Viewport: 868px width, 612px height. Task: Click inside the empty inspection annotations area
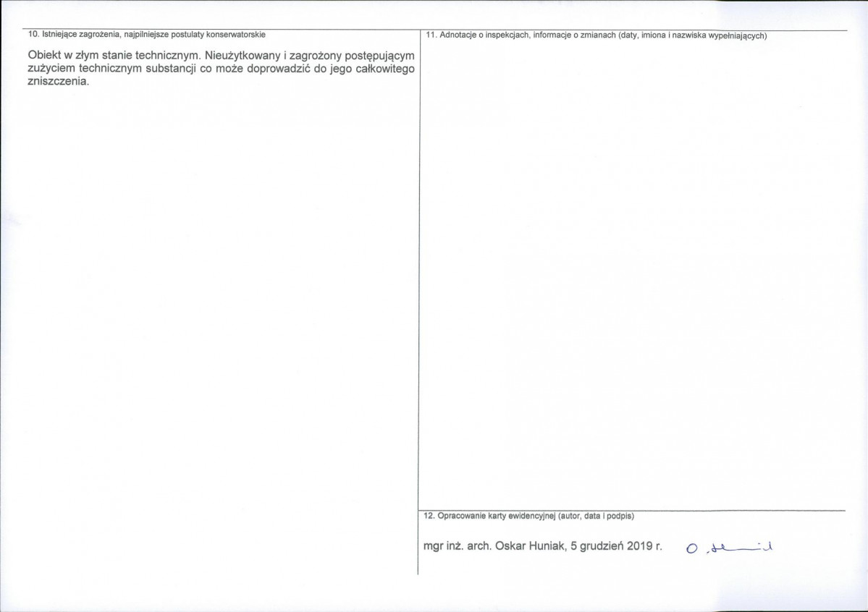[x=632, y=271]
